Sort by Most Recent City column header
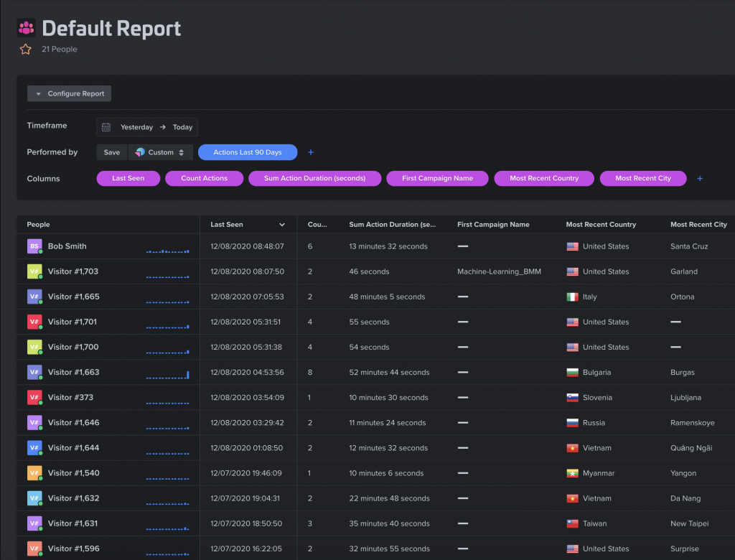735x560 pixels. [698, 225]
